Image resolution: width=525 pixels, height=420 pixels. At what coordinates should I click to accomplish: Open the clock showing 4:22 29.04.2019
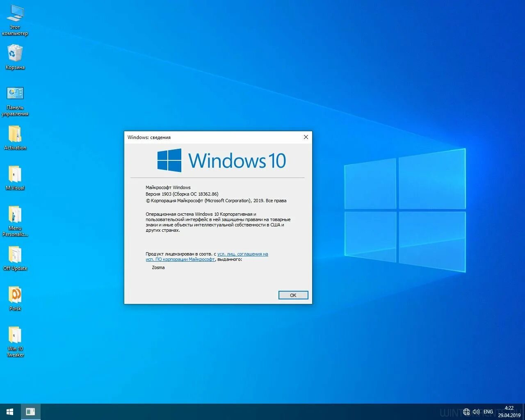509,412
